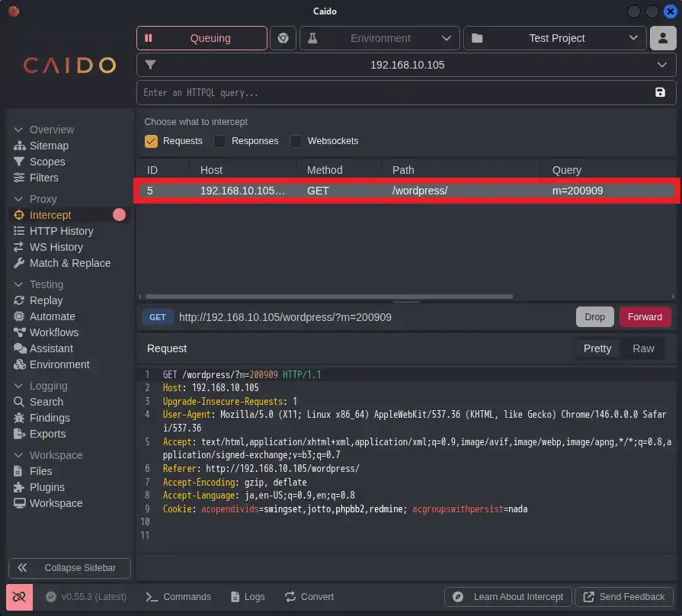Drop the intercepted request
682x616 pixels.
click(594, 316)
